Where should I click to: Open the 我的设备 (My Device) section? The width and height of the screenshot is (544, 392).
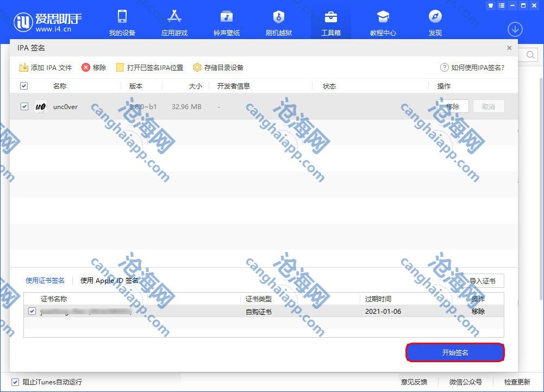[x=122, y=23]
